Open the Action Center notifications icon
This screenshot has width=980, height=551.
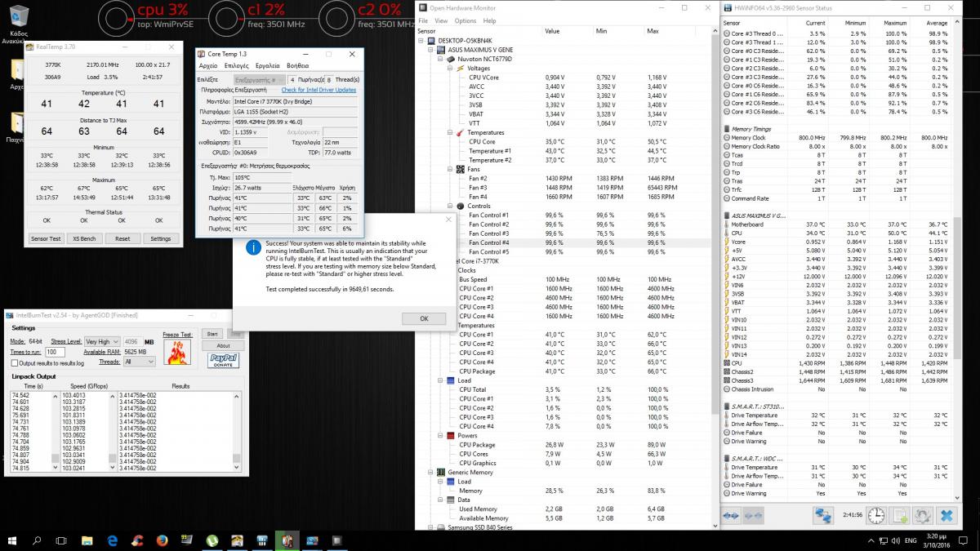963,540
